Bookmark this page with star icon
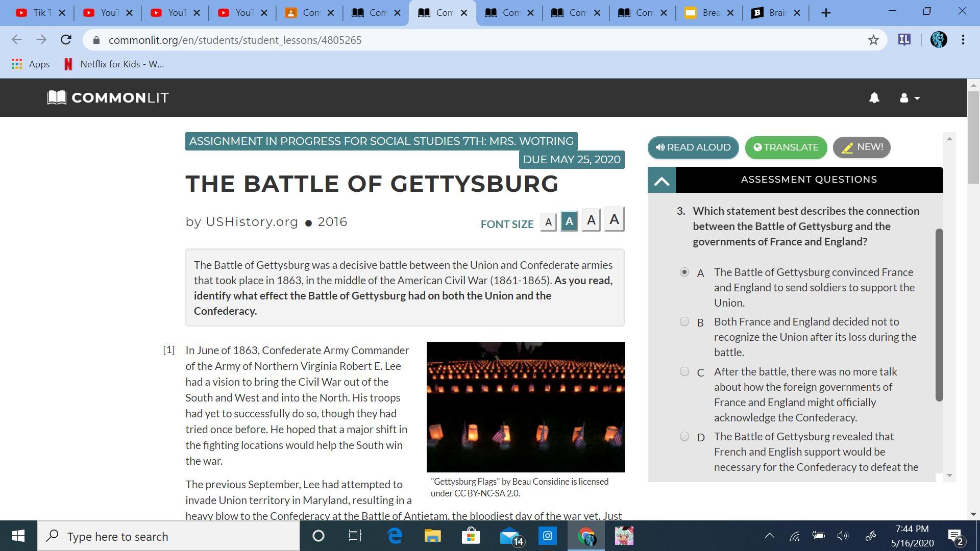980x551 pixels. 873,40
